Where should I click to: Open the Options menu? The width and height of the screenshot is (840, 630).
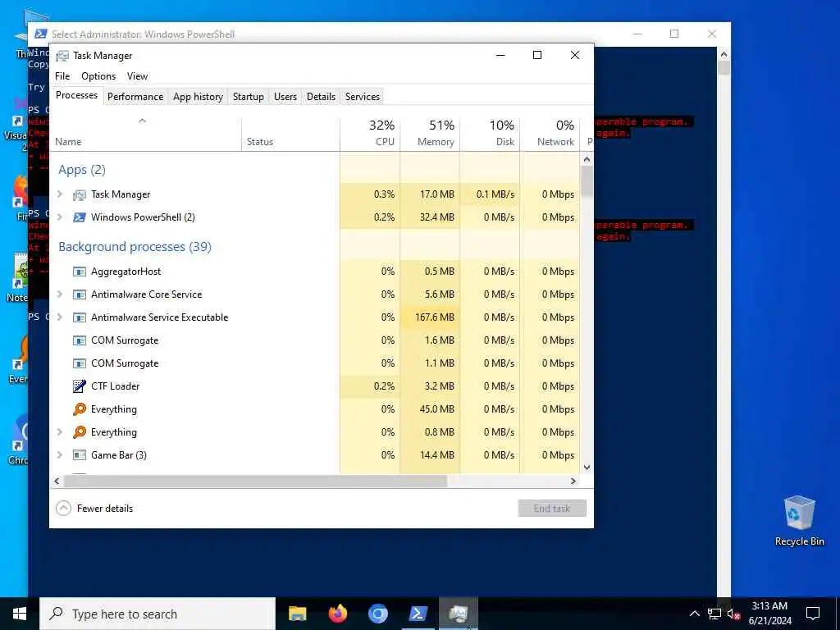point(98,76)
